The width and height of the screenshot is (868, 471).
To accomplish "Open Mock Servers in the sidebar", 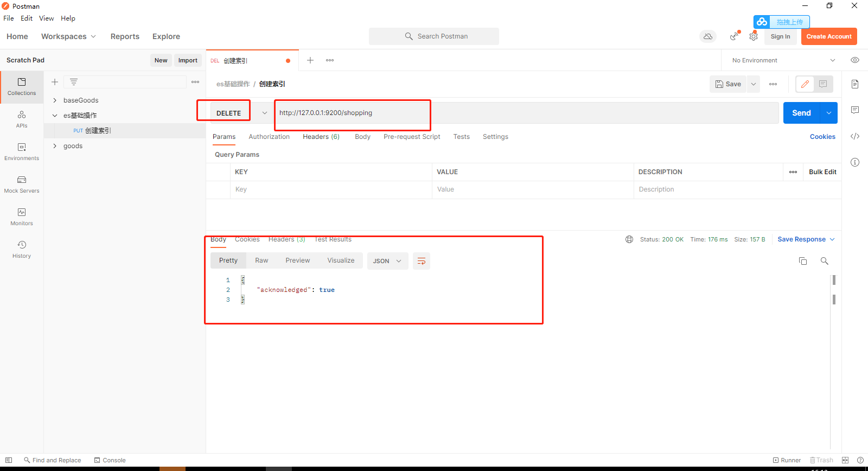I will pyautogui.click(x=22, y=184).
